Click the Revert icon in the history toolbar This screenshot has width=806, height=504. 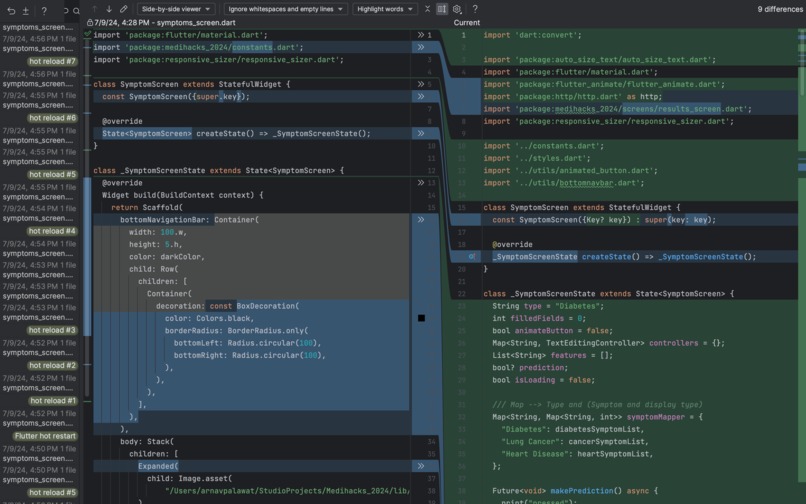(11, 10)
